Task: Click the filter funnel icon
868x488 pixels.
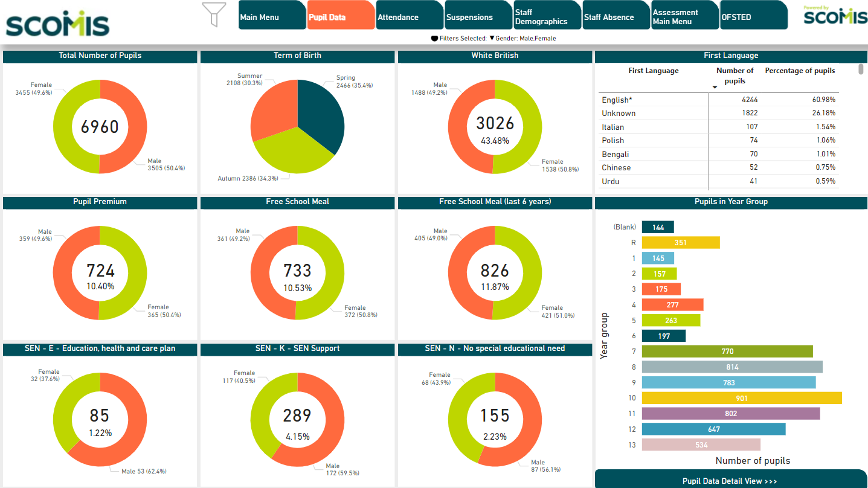Action: (214, 14)
